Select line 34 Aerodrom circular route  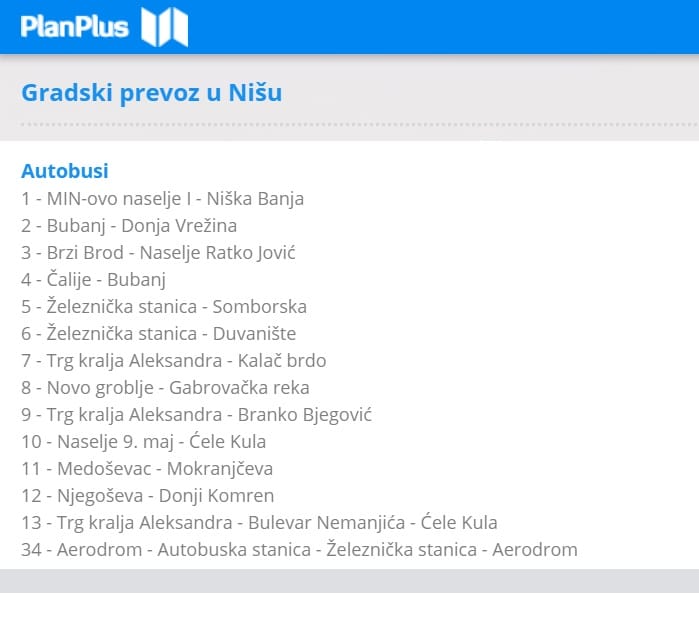(x=299, y=549)
